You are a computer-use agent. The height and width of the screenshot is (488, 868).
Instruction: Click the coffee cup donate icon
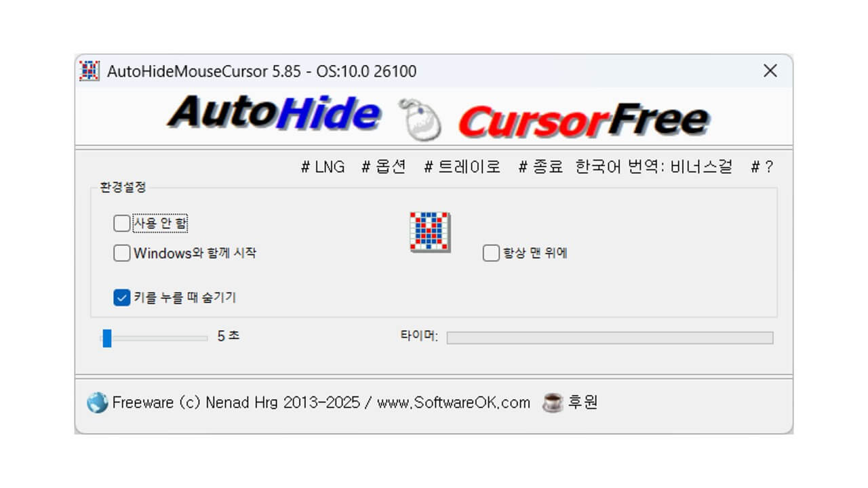point(553,403)
